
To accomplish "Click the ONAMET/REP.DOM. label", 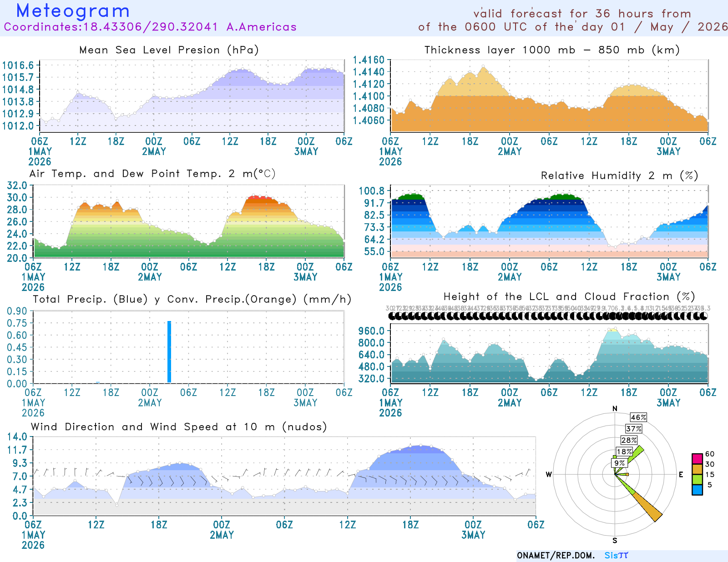I will [x=556, y=556].
